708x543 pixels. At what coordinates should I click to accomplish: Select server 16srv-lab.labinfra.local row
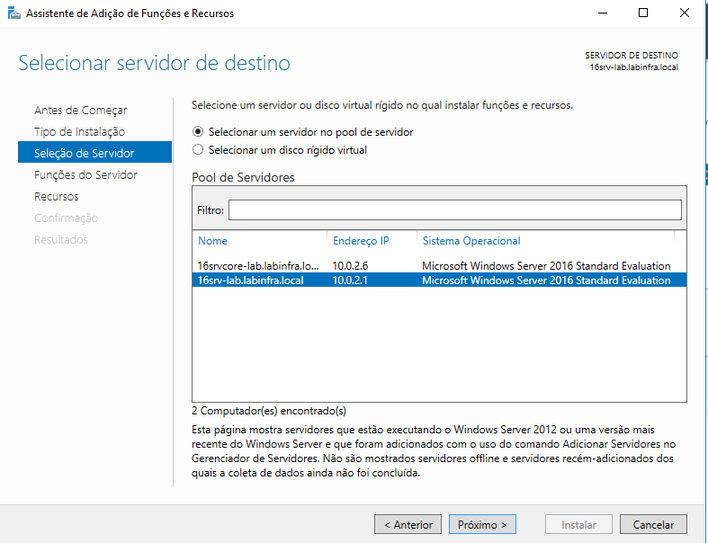[439, 280]
